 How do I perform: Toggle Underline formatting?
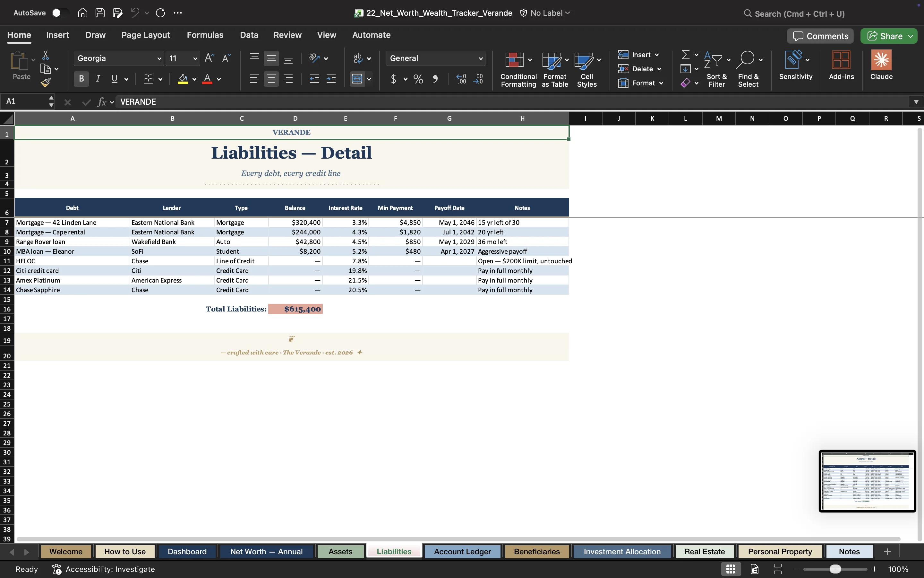(114, 79)
